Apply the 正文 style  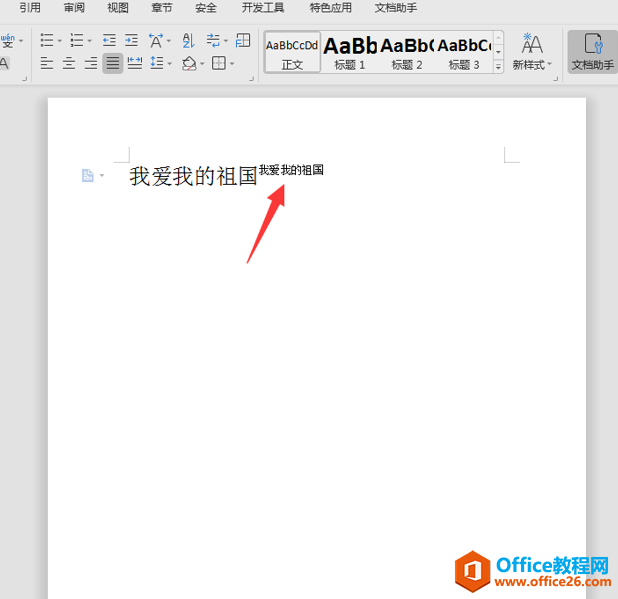pyautogui.click(x=292, y=52)
